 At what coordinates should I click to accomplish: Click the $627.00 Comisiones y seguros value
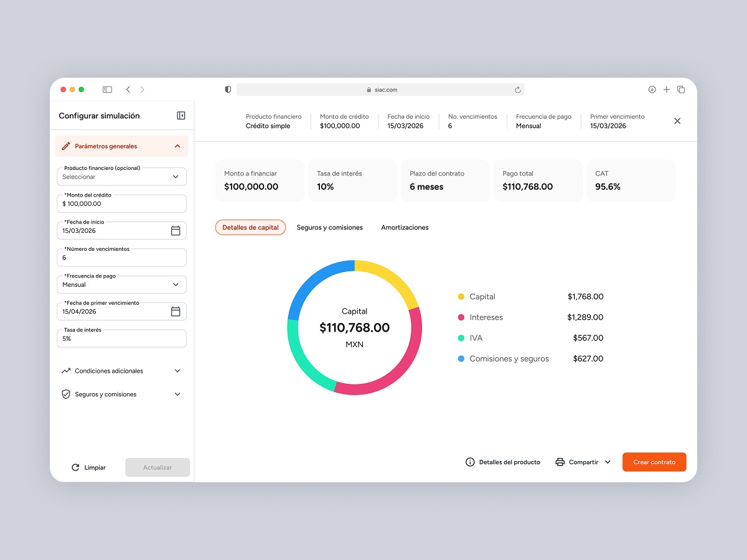click(x=588, y=358)
